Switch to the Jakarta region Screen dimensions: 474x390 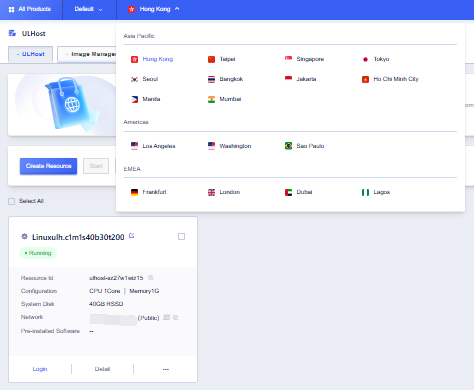click(306, 79)
